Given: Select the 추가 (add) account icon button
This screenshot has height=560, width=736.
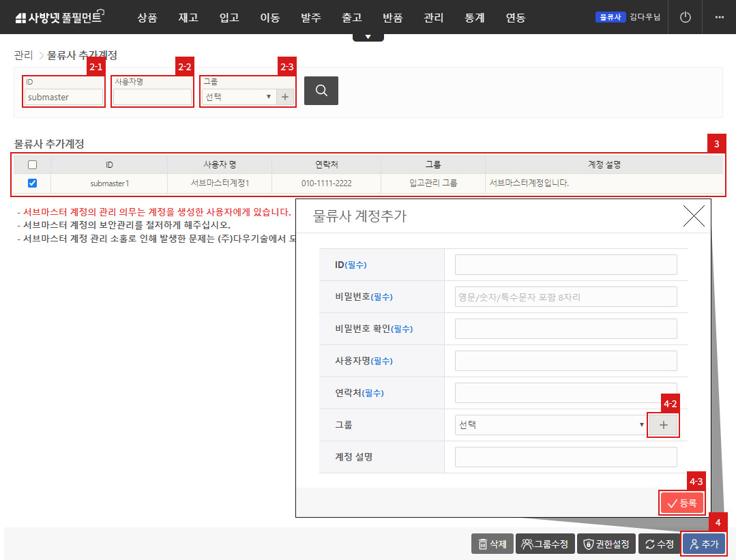Looking at the screenshot, I should pos(704,544).
